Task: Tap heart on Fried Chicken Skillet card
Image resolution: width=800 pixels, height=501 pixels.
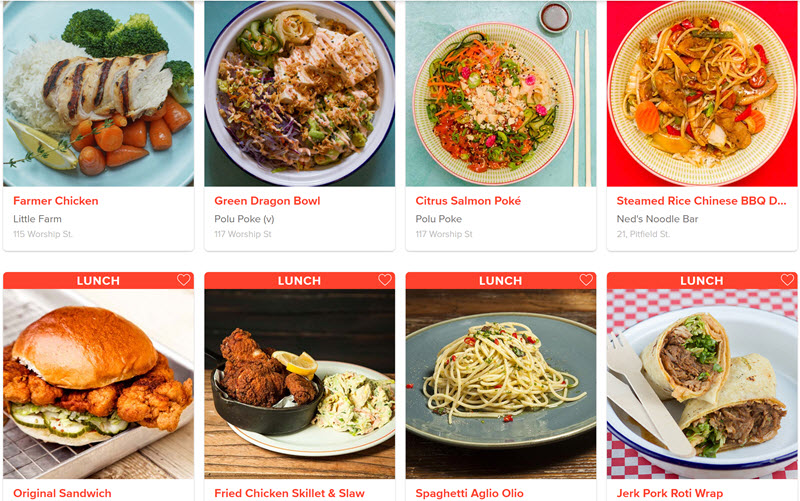Action: (385, 280)
